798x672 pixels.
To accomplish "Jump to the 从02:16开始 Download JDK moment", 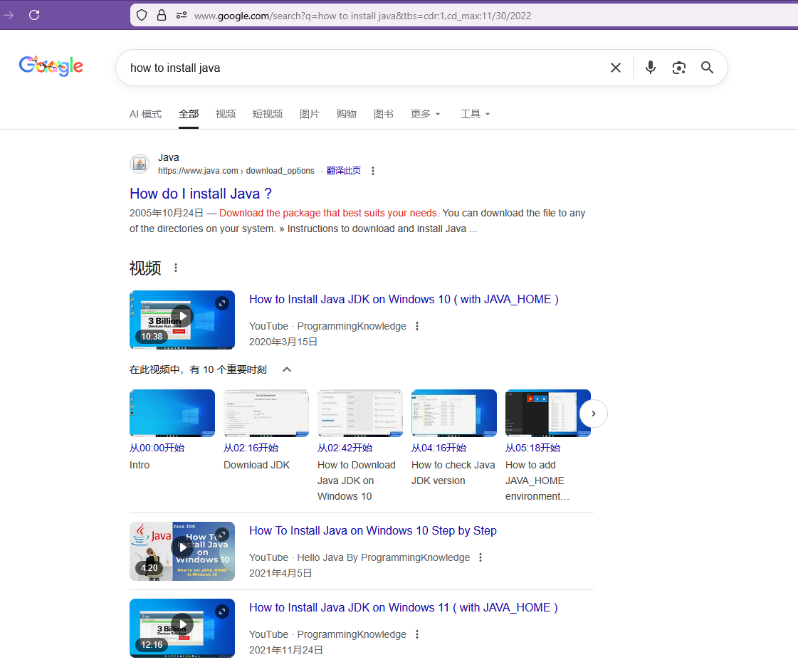I will (x=251, y=448).
